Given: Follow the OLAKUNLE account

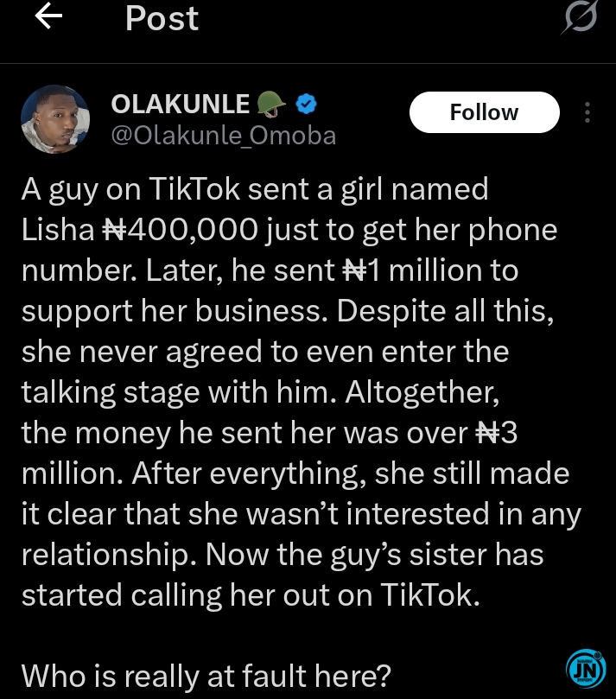Looking at the screenshot, I should [x=484, y=113].
